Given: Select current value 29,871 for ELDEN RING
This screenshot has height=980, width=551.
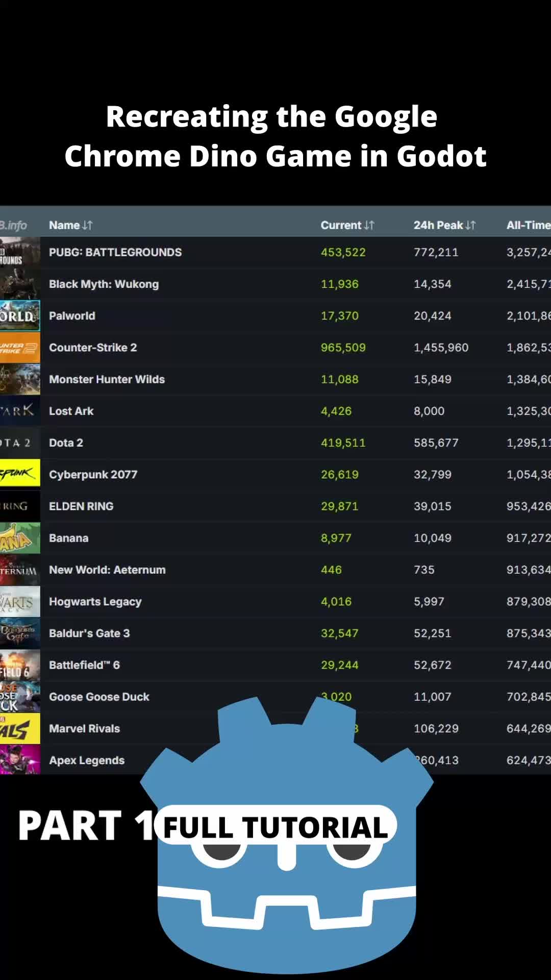Looking at the screenshot, I should point(339,506).
